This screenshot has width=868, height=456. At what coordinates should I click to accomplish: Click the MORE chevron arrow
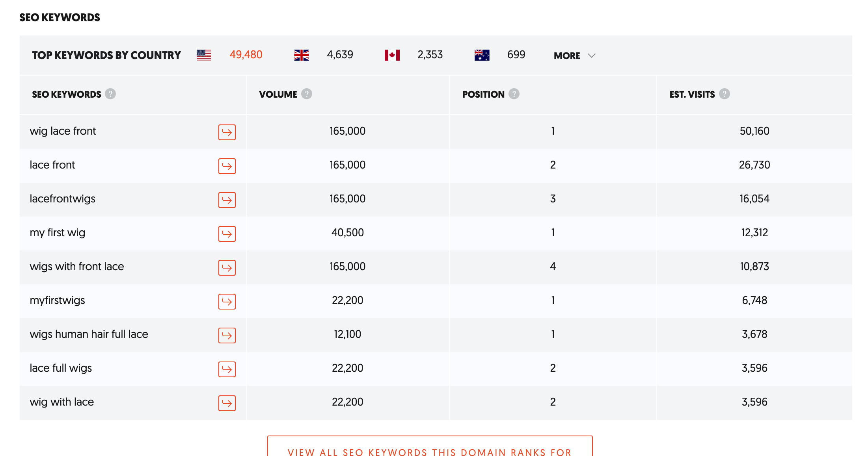click(592, 56)
